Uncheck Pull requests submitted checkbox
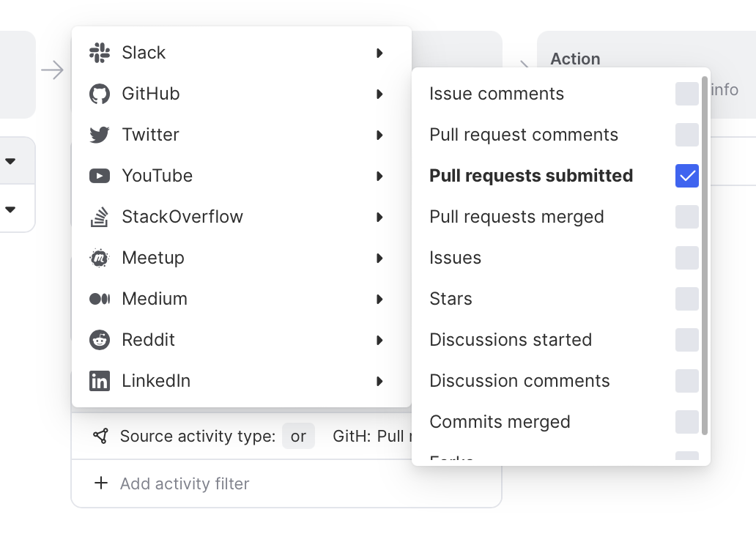Screen dimensions: 756x545 coord(686,176)
